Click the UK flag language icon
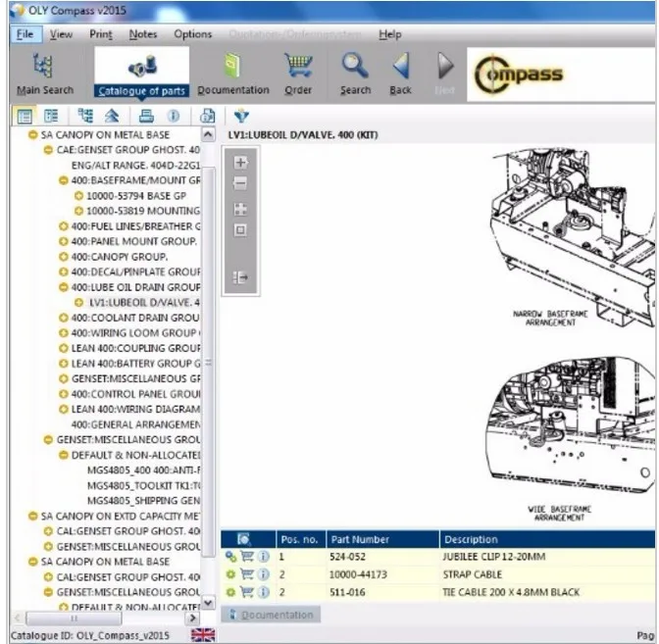 (x=203, y=635)
